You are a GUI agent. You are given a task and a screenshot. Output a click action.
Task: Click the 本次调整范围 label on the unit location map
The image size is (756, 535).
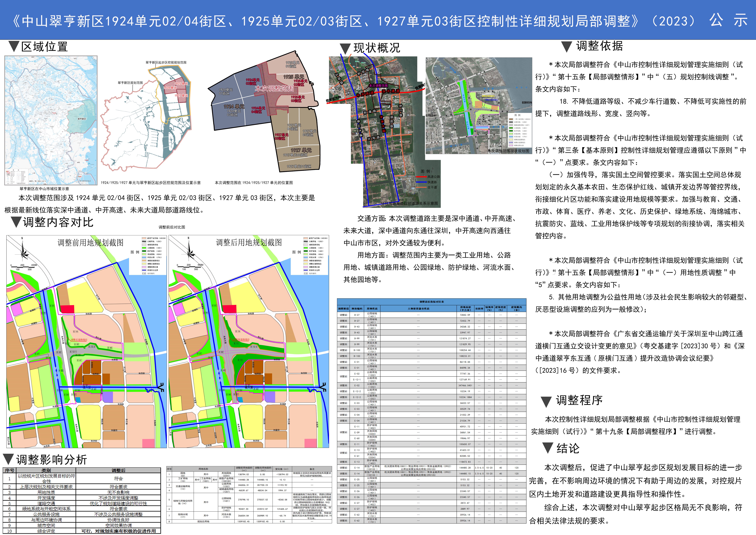click(x=274, y=89)
